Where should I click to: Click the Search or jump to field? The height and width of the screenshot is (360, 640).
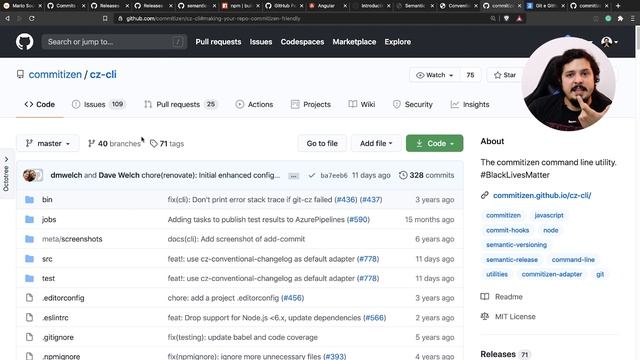[x=114, y=42]
